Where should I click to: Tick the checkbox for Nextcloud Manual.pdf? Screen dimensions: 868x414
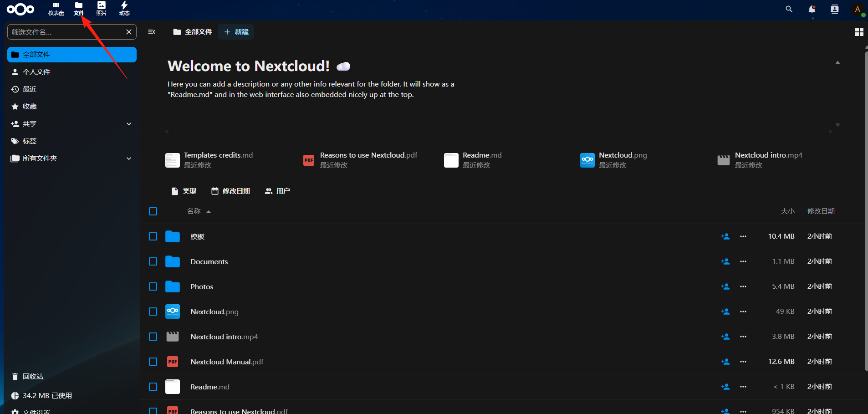(x=153, y=362)
